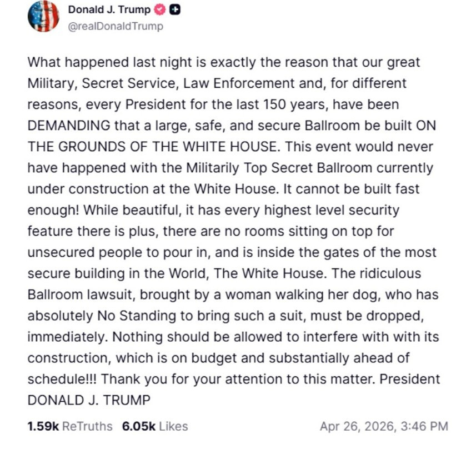This screenshot has width=476, height=459.
Task: Click the word DEMANDING in the post
Action: pyautogui.click(x=70, y=126)
